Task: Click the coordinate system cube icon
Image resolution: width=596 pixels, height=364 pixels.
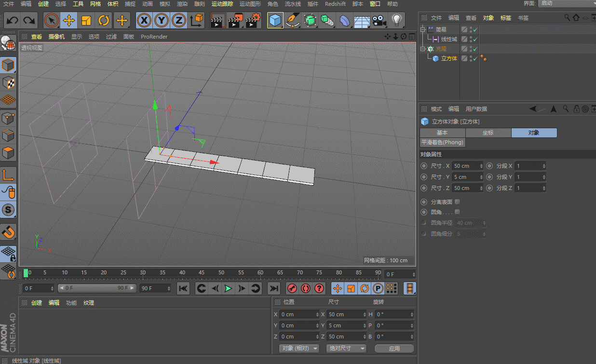Action: point(197,20)
